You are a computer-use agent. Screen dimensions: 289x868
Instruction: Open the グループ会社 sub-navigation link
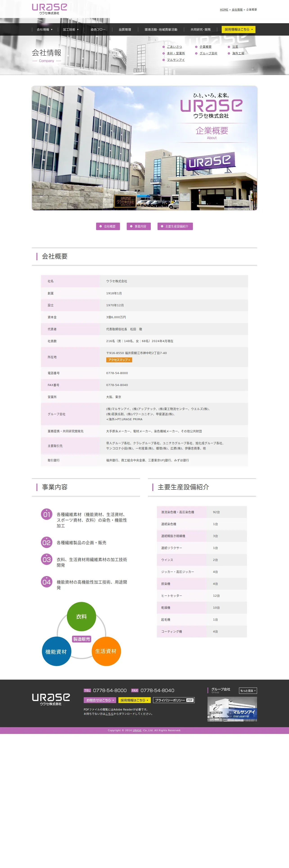coord(208,53)
